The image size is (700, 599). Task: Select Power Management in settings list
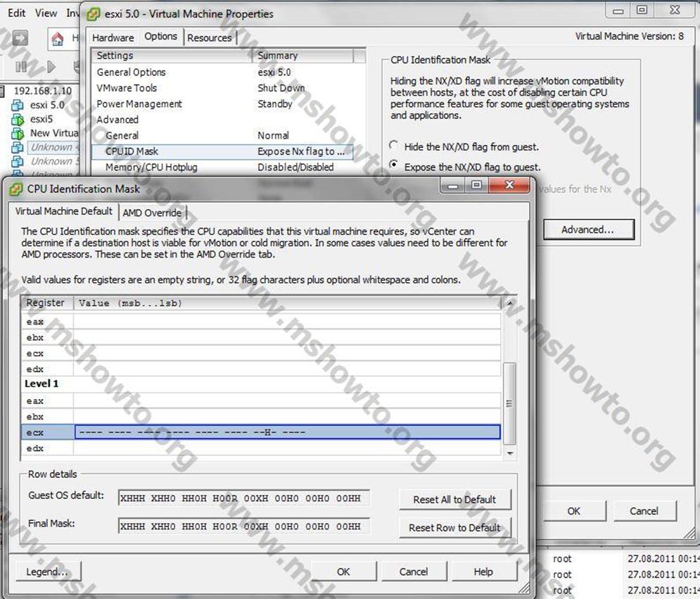222,103
